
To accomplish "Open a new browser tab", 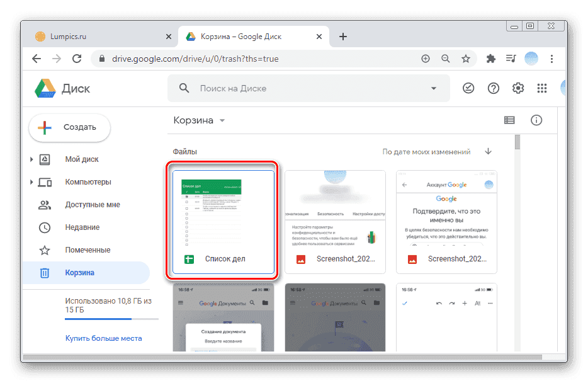I will [x=342, y=37].
